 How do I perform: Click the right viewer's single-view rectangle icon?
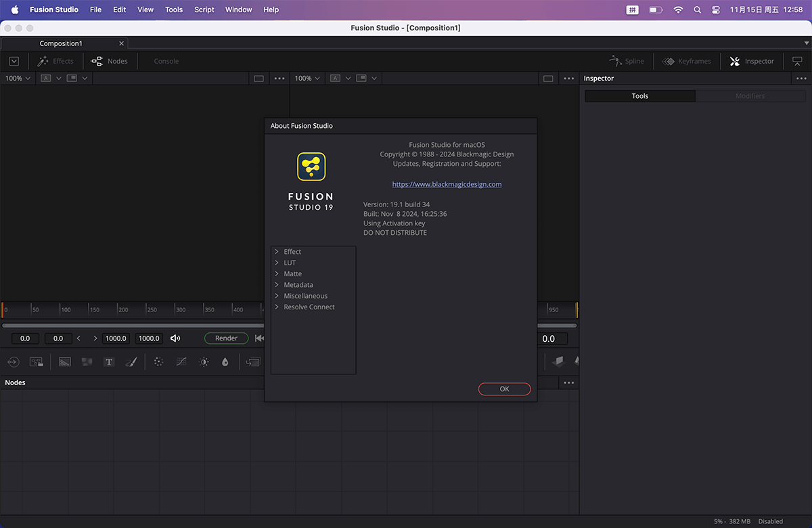(x=548, y=79)
